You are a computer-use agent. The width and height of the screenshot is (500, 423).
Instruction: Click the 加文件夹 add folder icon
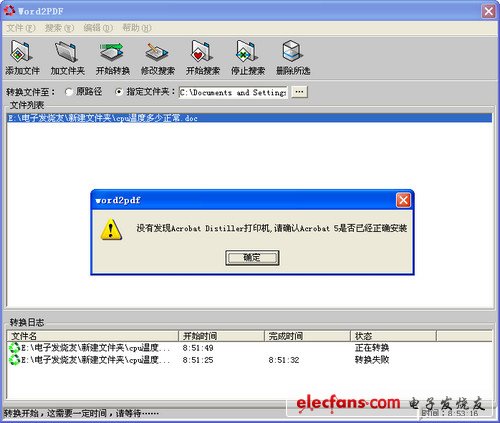(67, 51)
